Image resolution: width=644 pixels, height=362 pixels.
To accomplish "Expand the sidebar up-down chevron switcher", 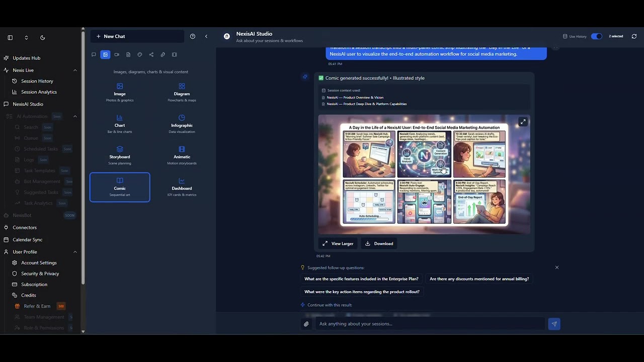I will 26,38.
